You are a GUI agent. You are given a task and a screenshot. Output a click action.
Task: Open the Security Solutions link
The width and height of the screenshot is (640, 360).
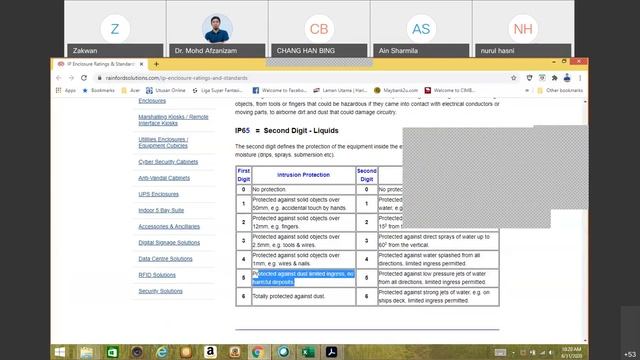[x=160, y=291]
